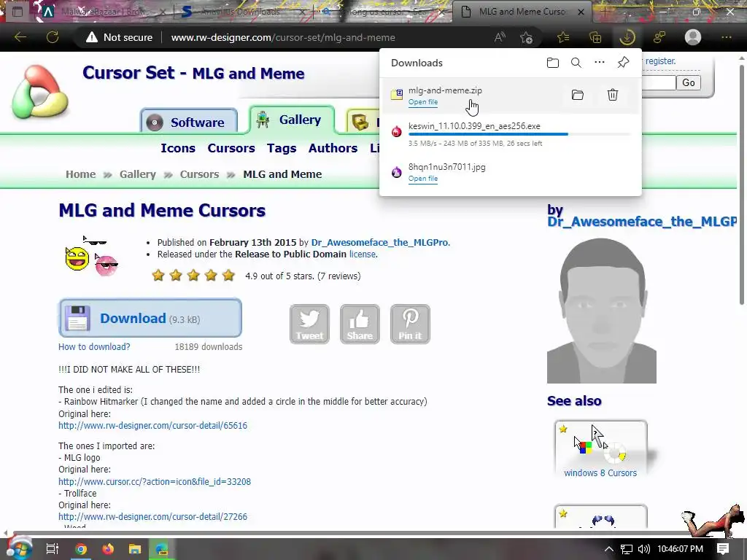Open the Gallery site tab

[292, 120]
